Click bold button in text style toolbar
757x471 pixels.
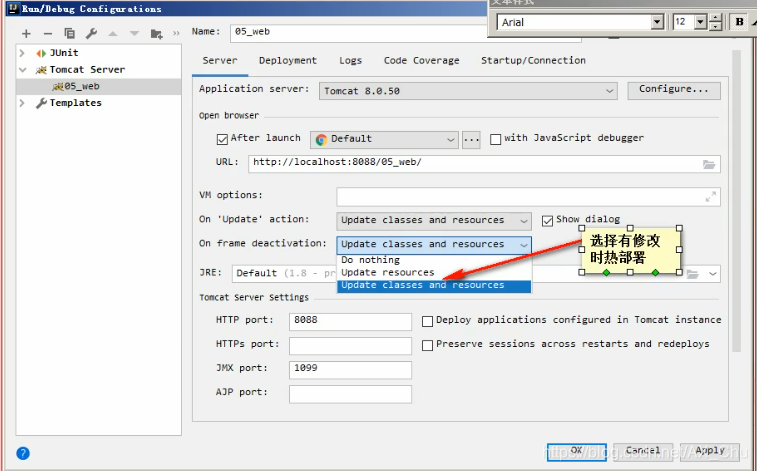[739, 22]
